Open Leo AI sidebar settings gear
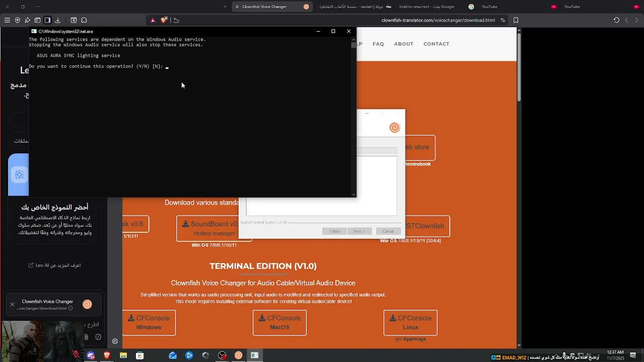This screenshot has width=644, height=362. [115, 341]
